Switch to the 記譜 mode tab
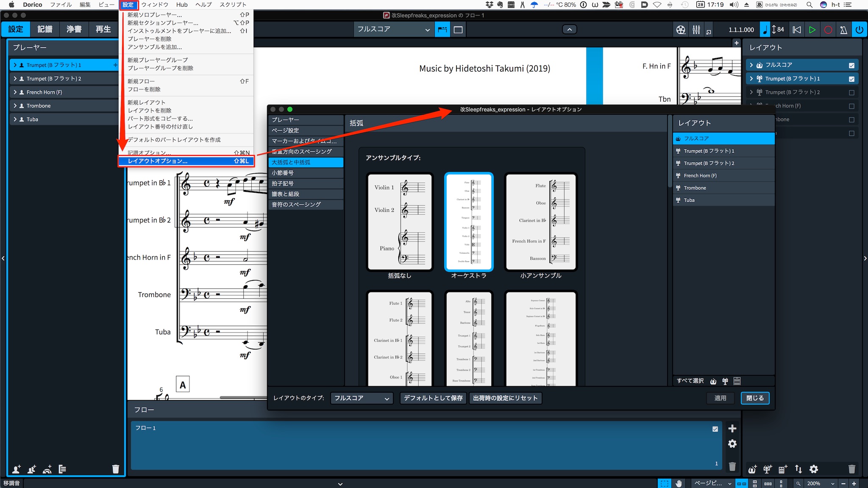 pyautogui.click(x=45, y=29)
